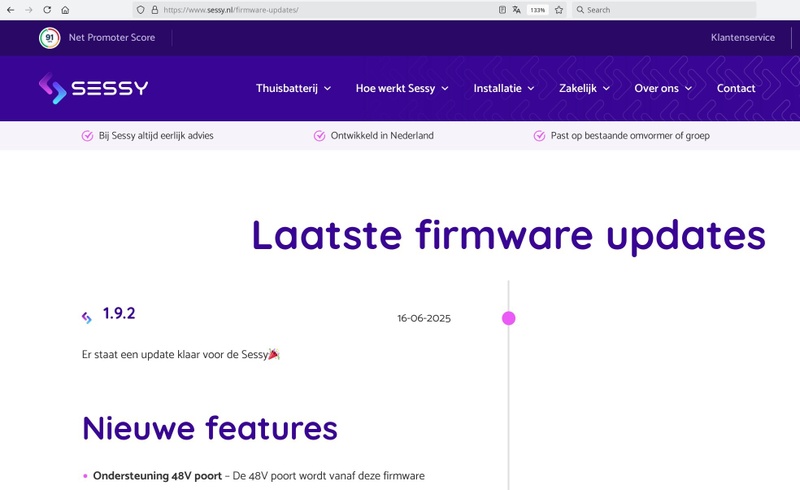
Task: Click the browser forward arrow
Action: [29, 10]
